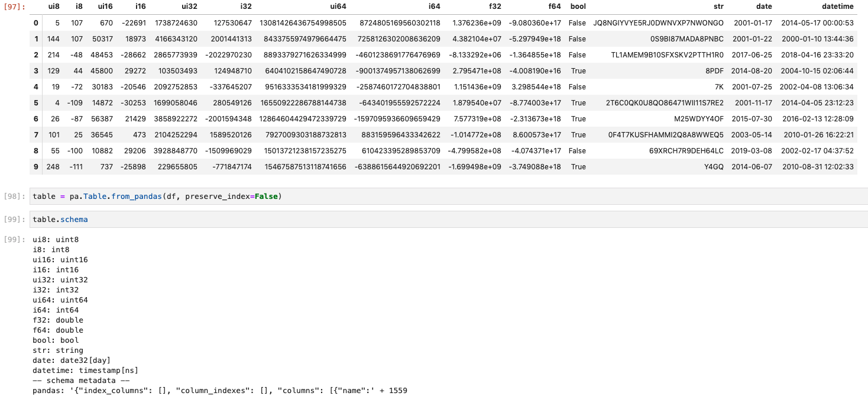Viewport: 868px width, 399px height.
Task: Select the "f32: double" schema line
Action: 58,320
